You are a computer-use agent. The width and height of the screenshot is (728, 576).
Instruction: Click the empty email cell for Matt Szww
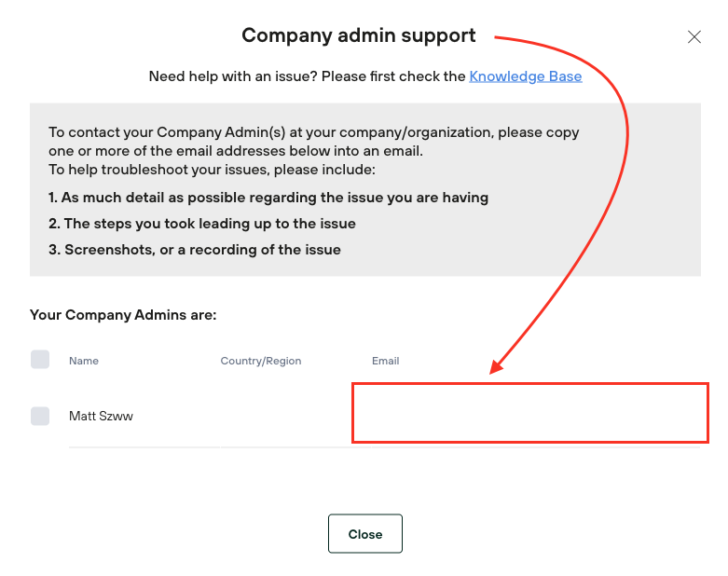click(x=529, y=413)
